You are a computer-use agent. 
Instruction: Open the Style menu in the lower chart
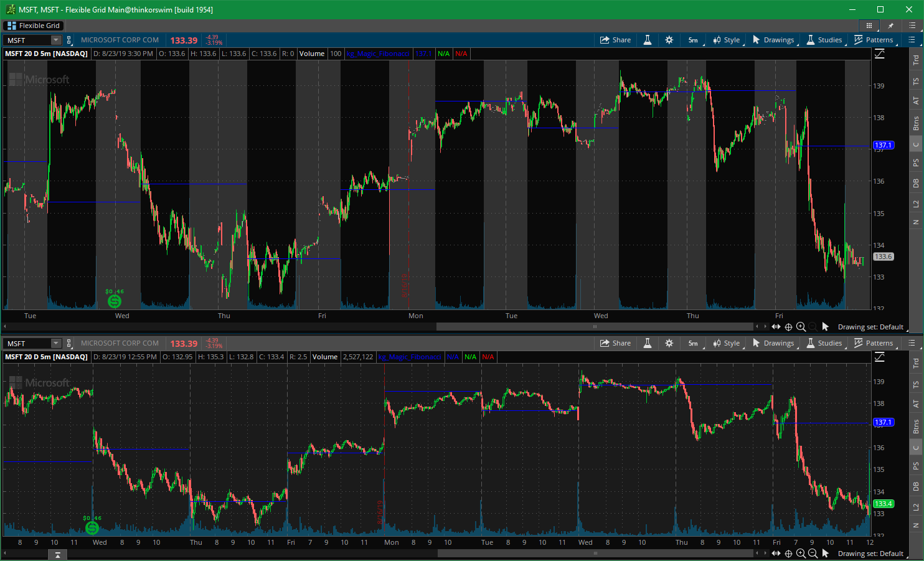[727, 343]
